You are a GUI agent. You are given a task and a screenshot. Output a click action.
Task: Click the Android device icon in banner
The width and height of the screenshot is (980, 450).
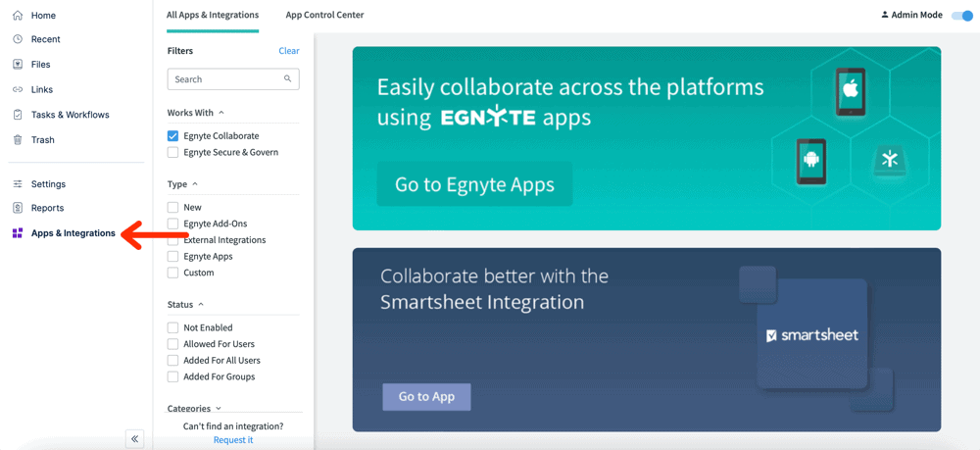pos(811,161)
